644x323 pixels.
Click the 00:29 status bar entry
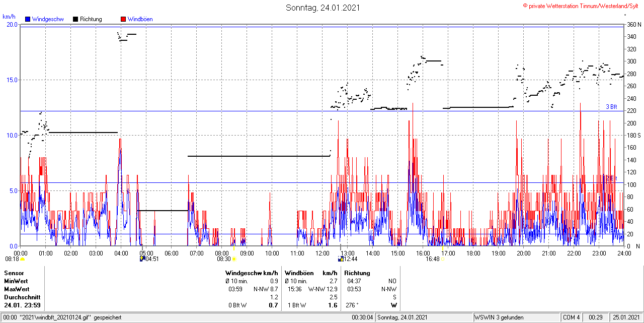(x=596, y=317)
